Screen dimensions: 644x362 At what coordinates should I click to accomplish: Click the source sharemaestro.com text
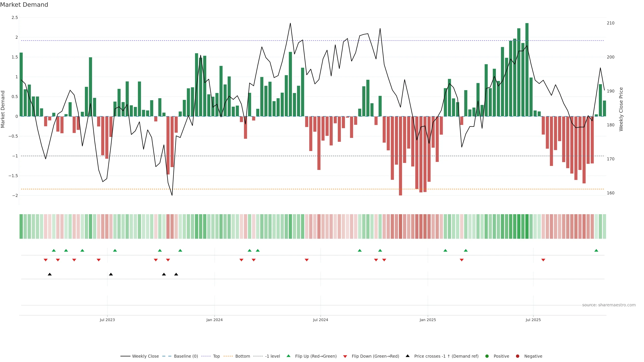coord(609,305)
